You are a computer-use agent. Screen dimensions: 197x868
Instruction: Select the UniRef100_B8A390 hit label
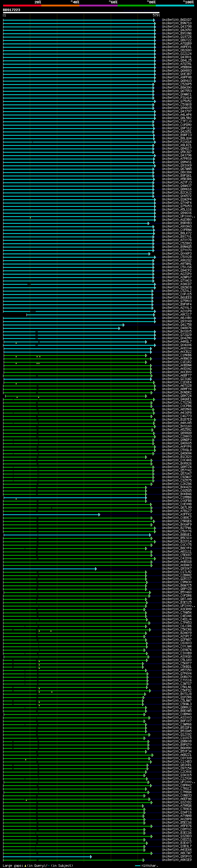(177, 88)
